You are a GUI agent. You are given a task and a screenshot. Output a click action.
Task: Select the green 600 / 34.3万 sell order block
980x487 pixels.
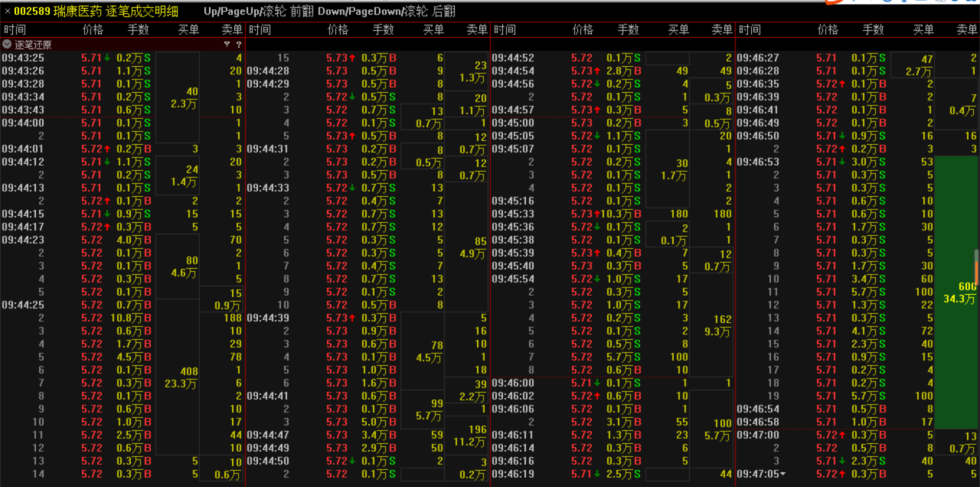pyautogui.click(x=958, y=292)
